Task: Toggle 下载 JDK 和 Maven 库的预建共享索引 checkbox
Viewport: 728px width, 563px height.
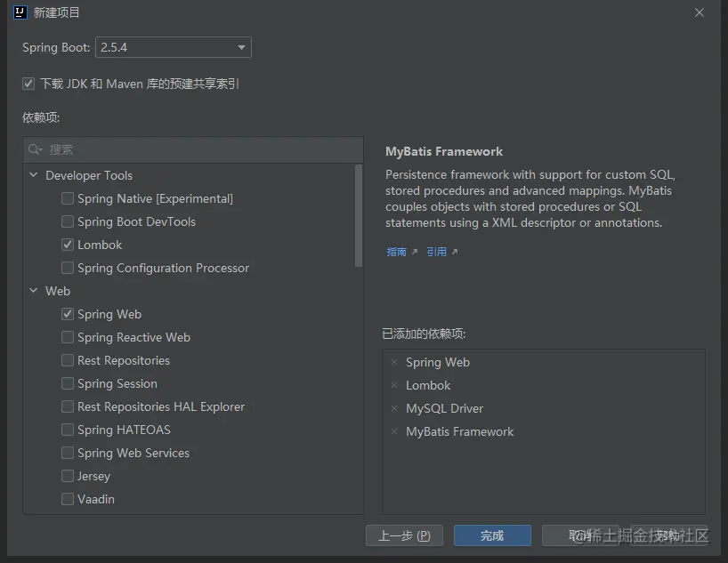Action: [x=28, y=84]
